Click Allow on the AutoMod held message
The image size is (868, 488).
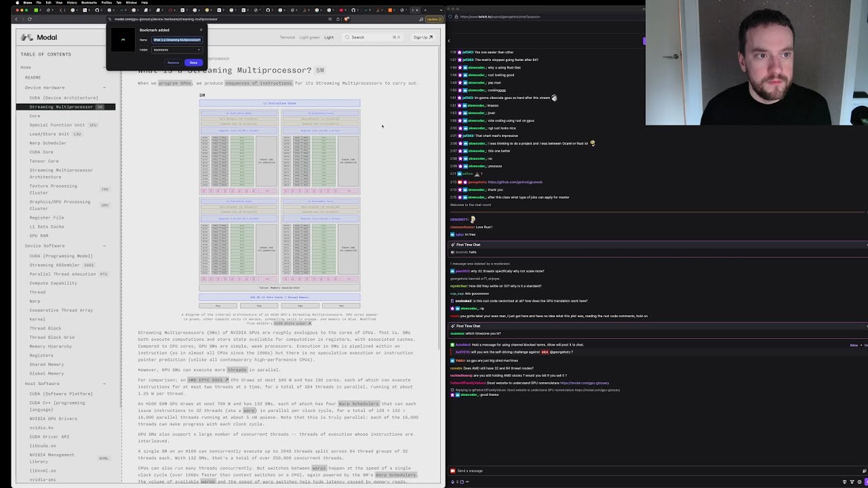coord(854,345)
